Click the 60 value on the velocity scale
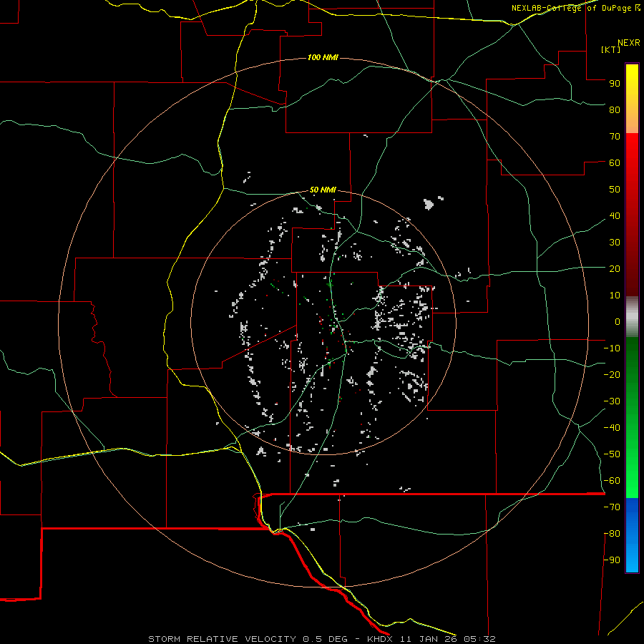Image resolution: width=644 pixels, height=644 pixels. tap(615, 162)
